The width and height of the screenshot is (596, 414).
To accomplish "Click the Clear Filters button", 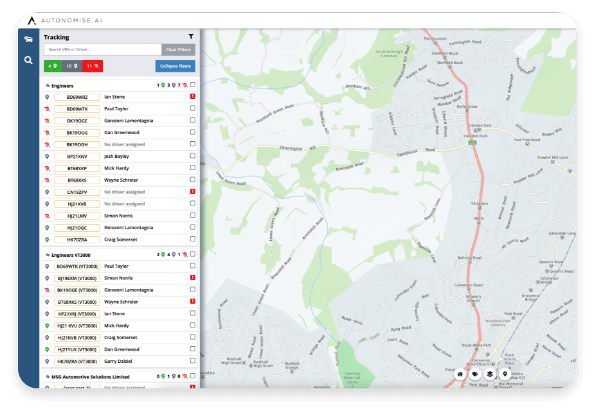I will pyautogui.click(x=178, y=50).
